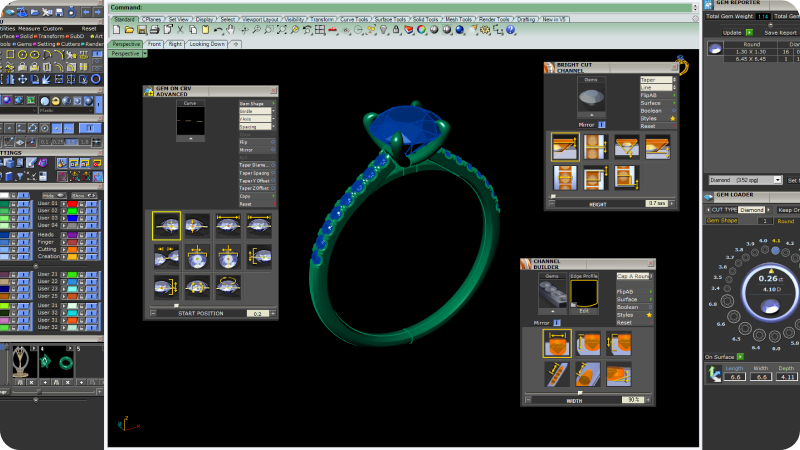The height and width of the screenshot is (450, 800).
Task: Increase Start Position with plus stepper
Action: click(273, 314)
